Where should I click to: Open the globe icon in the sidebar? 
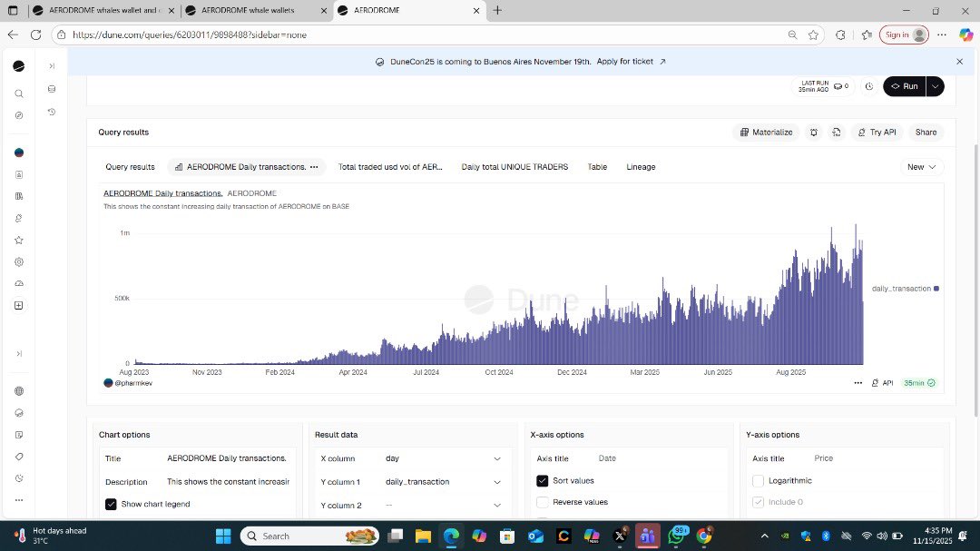coord(19,391)
